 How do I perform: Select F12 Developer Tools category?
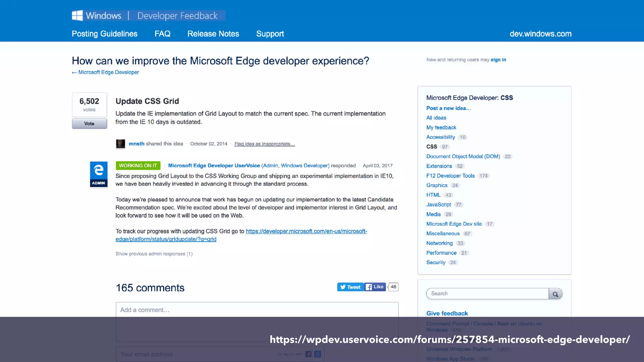point(450,176)
